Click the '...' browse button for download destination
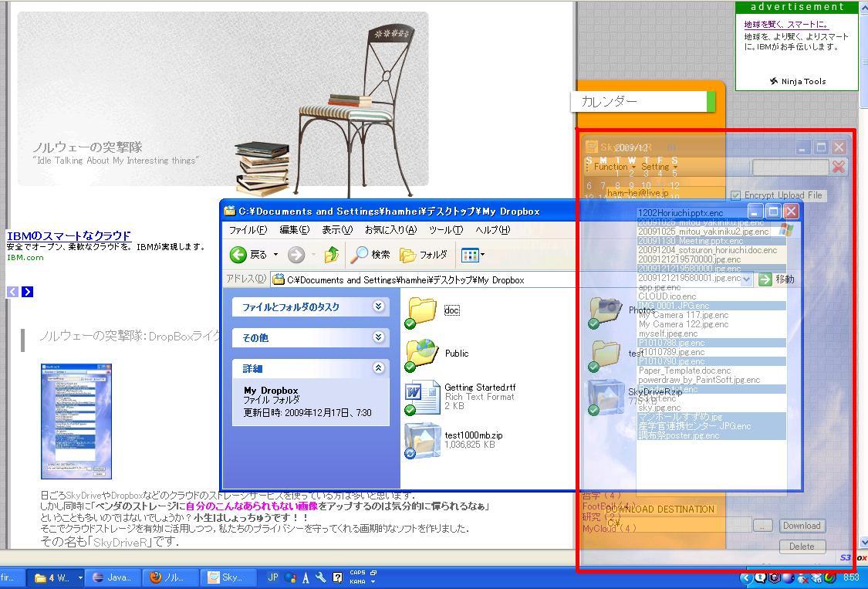 (x=762, y=525)
